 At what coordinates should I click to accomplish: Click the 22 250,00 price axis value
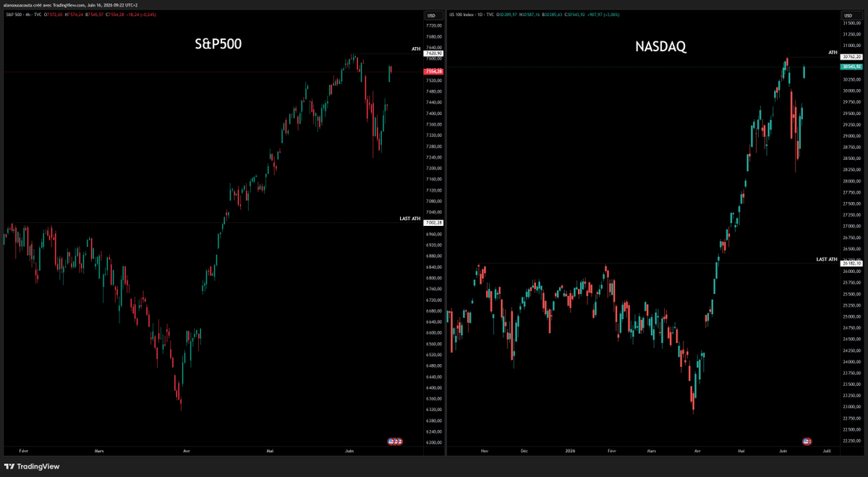(851, 440)
